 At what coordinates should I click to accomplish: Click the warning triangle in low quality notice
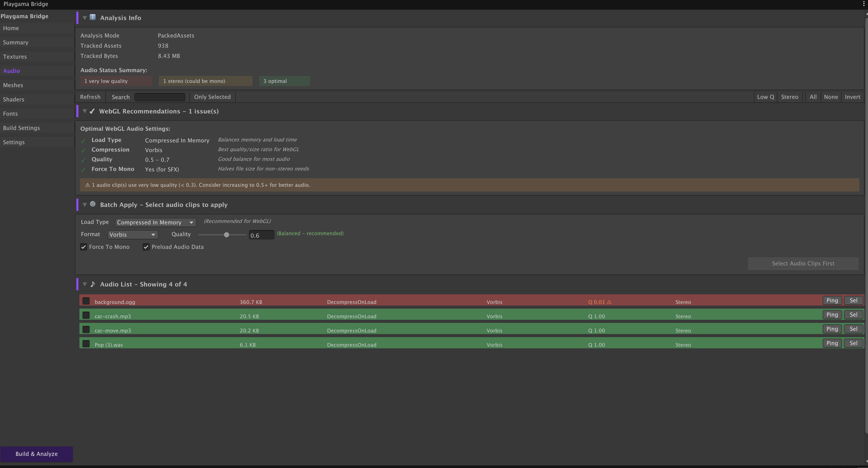[87, 185]
